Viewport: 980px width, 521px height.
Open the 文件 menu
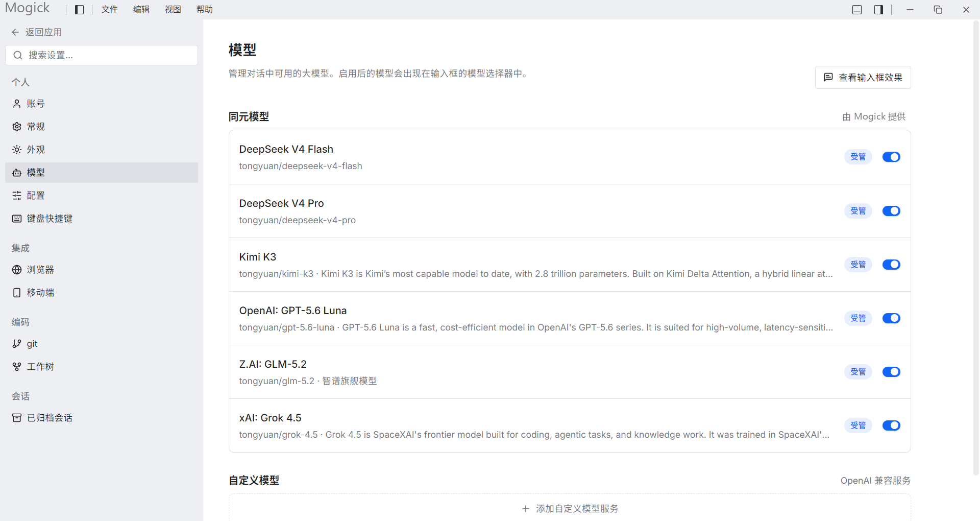click(110, 10)
